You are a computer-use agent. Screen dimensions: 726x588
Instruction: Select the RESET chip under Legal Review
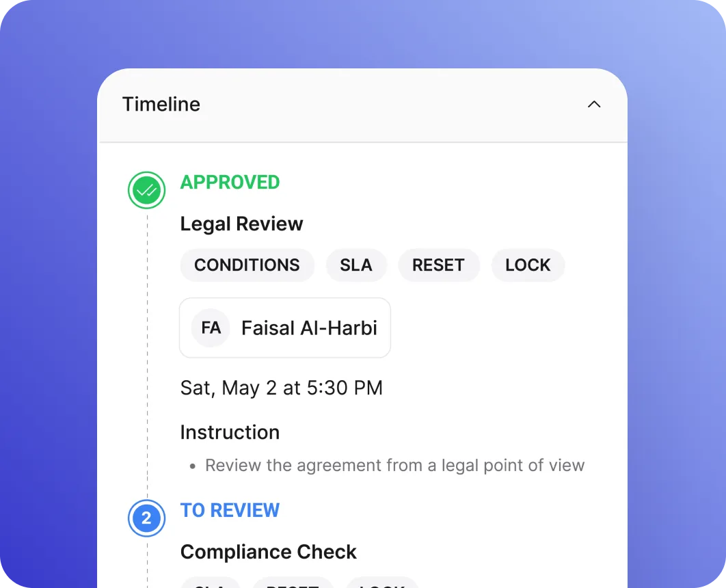[x=438, y=265]
